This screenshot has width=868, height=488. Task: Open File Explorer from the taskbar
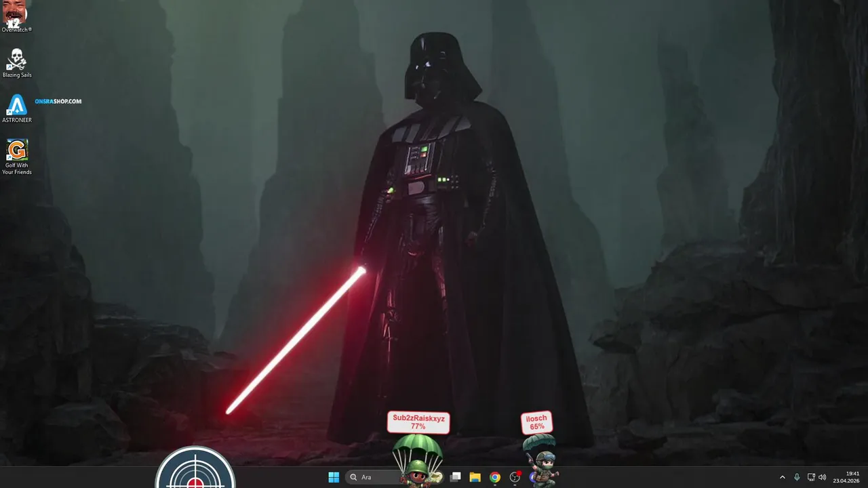click(x=475, y=477)
